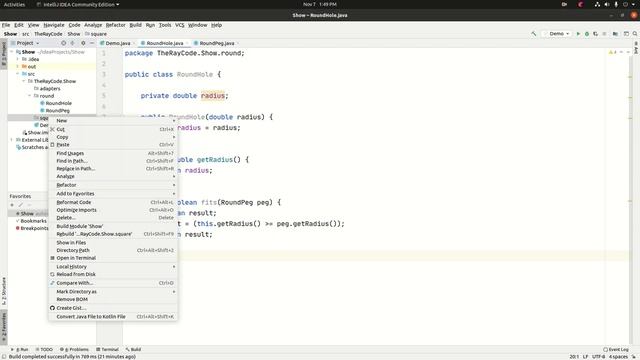
Task: Collapse the TheRayCode.Show package
Action: (x=24, y=81)
